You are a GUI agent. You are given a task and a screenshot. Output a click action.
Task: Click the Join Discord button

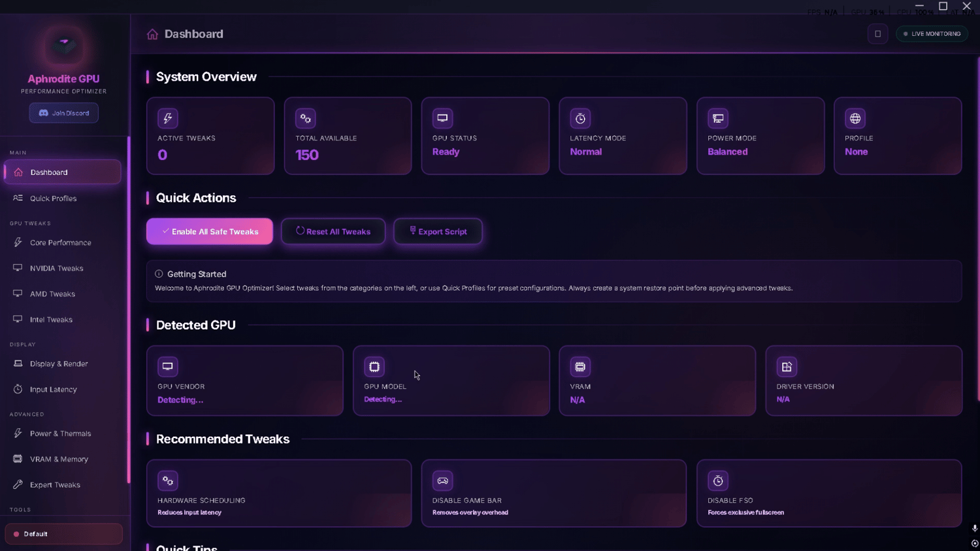[64, 113]
